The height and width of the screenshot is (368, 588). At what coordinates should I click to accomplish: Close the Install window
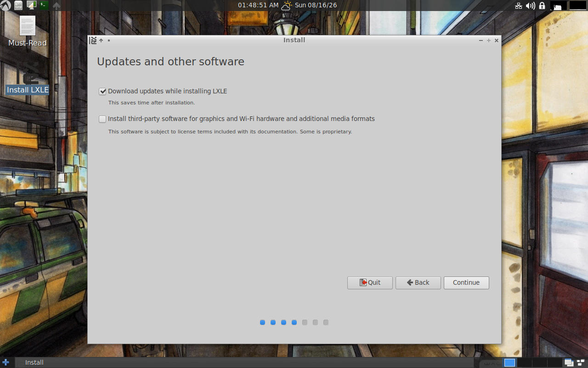pos(497,40)
